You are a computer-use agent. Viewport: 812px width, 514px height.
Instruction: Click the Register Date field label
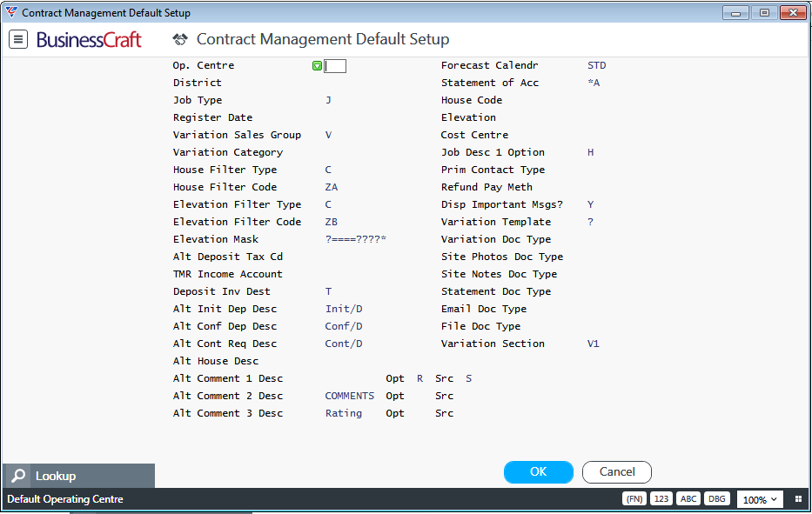click(x=213, y=117)
